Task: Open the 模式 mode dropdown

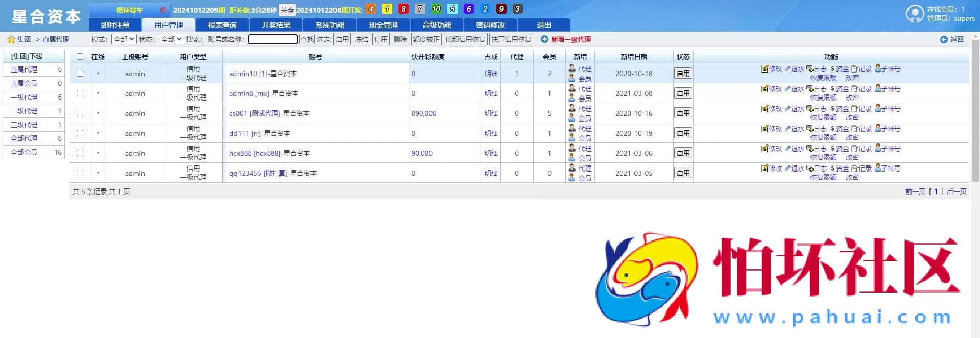Action: tap(124, 39)
